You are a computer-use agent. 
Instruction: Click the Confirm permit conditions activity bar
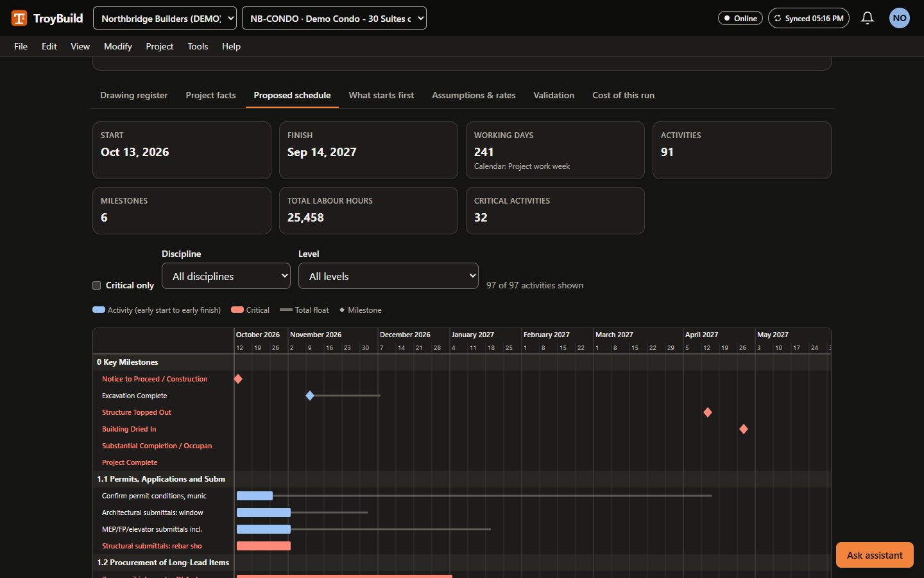(x=255, y=496)
